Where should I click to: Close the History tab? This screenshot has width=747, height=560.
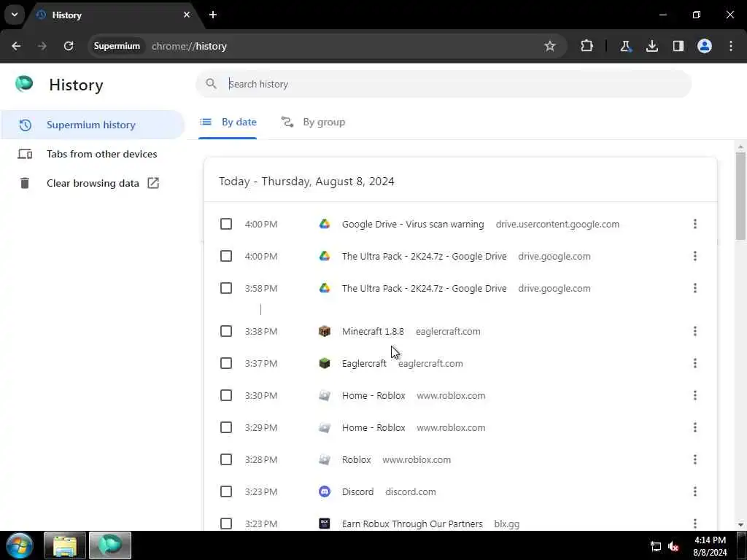(x=187, y=15)
